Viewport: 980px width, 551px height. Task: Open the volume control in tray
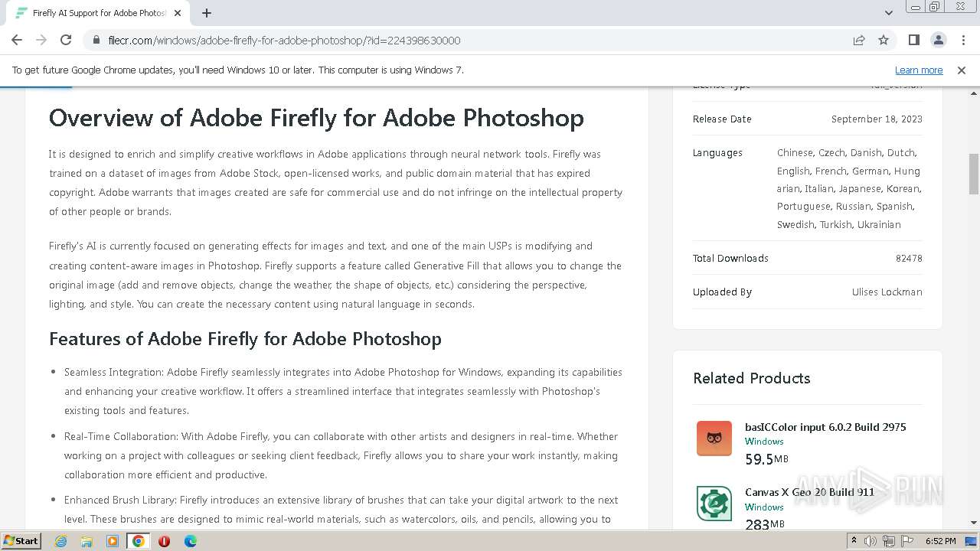[x=871, y=541]
